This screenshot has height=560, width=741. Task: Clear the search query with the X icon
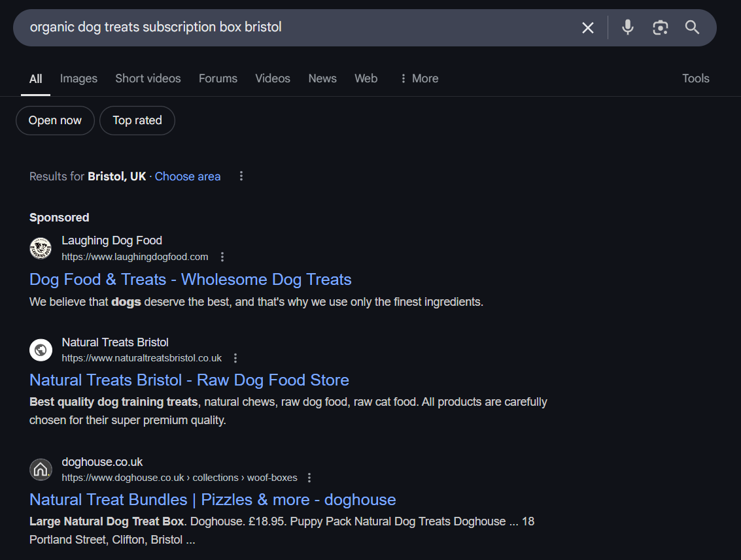coord(587,28)
